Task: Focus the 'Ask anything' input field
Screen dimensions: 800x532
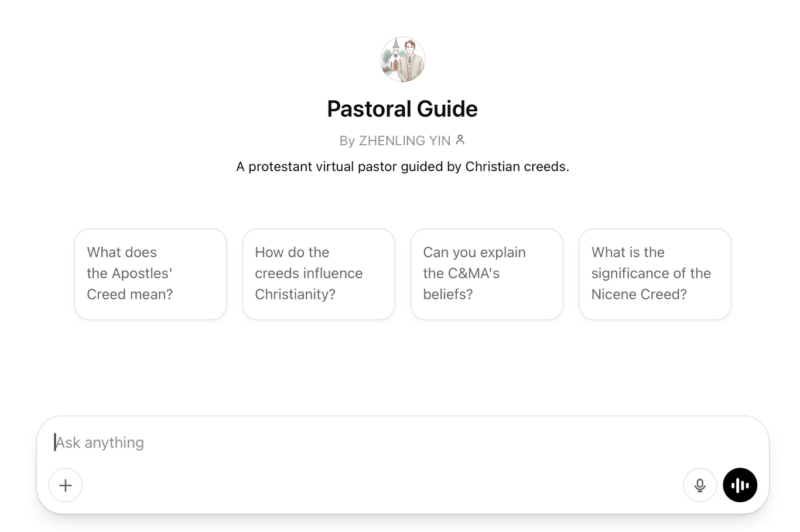Action: (x=403, y=442)
